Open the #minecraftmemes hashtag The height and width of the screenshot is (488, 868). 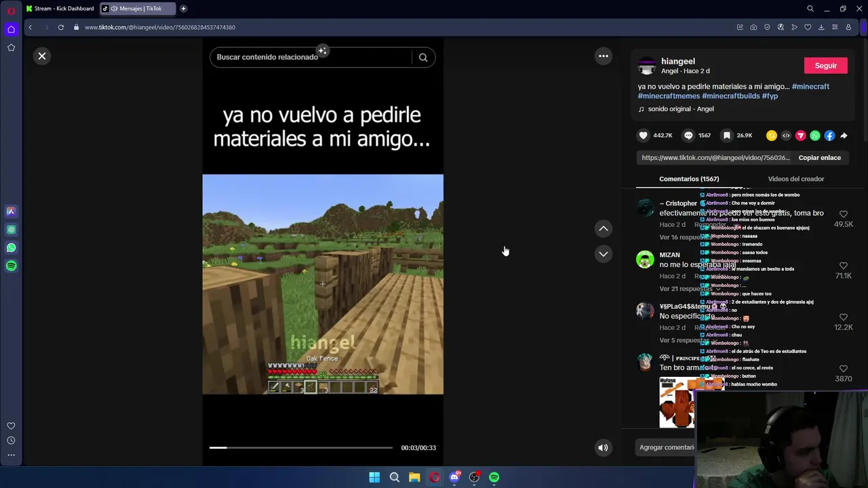pyautogui.click(x=669, y=96)
